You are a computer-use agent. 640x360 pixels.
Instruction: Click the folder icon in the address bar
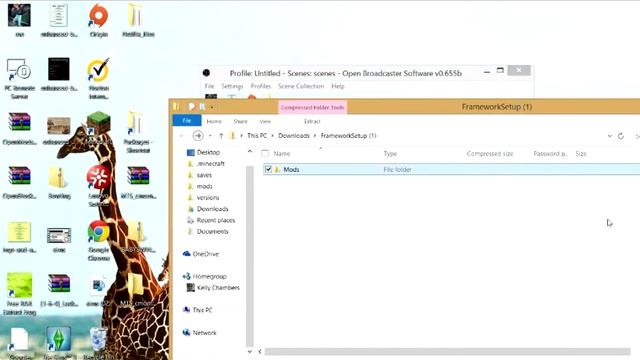(x=233, y=136)
